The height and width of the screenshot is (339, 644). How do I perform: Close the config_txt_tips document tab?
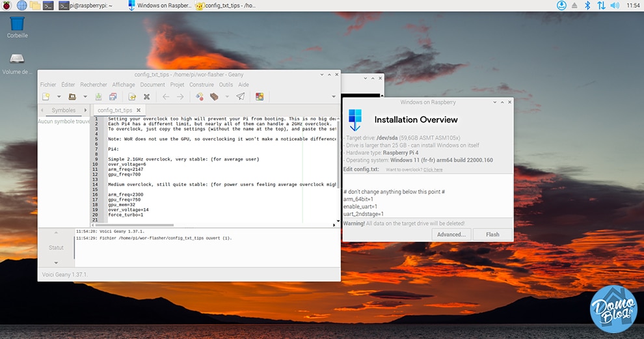[x=139, y=110]
